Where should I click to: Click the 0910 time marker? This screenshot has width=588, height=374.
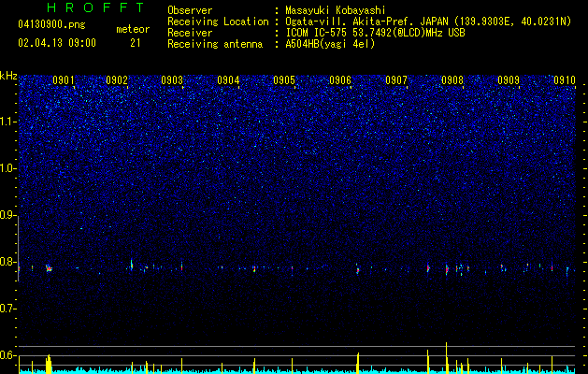(565, 80)
